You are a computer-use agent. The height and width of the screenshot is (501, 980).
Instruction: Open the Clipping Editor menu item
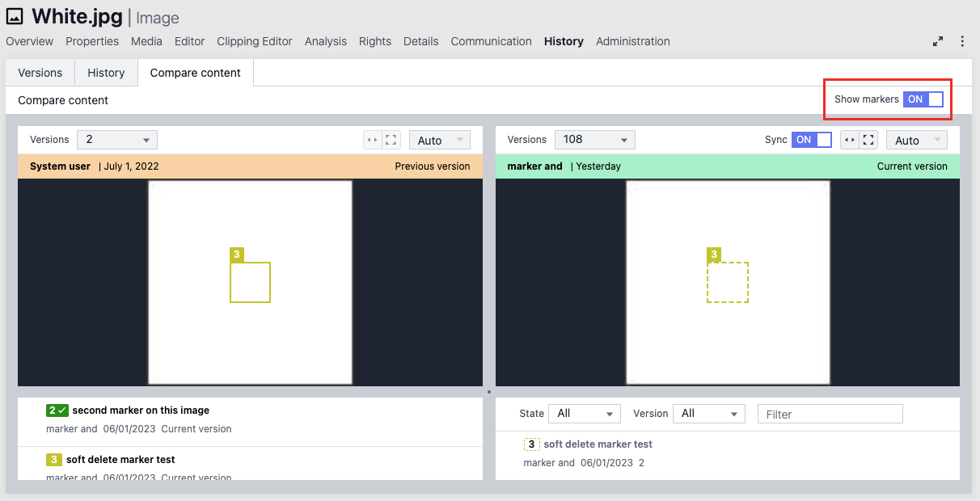[255, 41]
